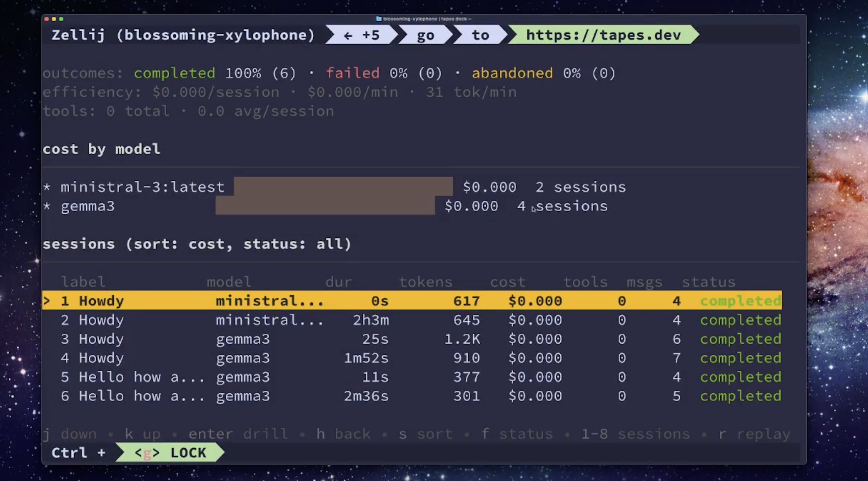Switch to the 'to' tab

tap(480, 35)
